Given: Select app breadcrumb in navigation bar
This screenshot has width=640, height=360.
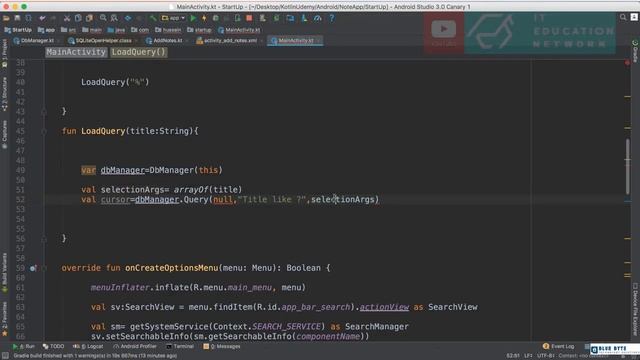Looking at the screenshot, I should pos(46,30).
